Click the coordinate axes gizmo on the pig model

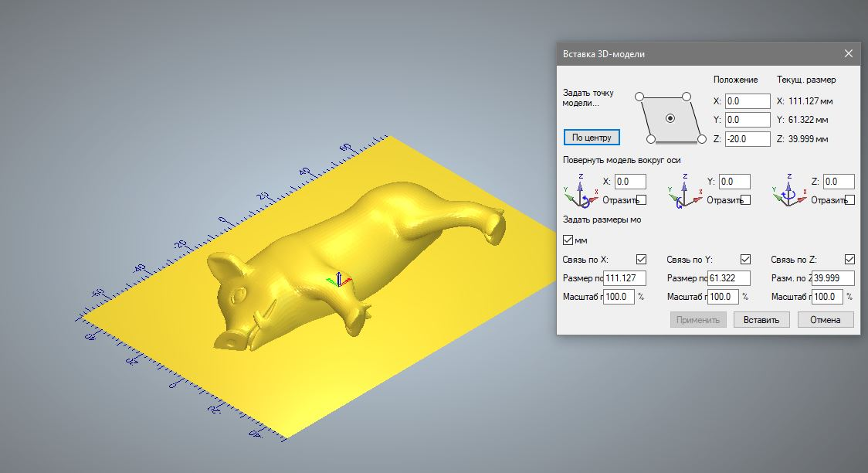[x=337, y=280]
